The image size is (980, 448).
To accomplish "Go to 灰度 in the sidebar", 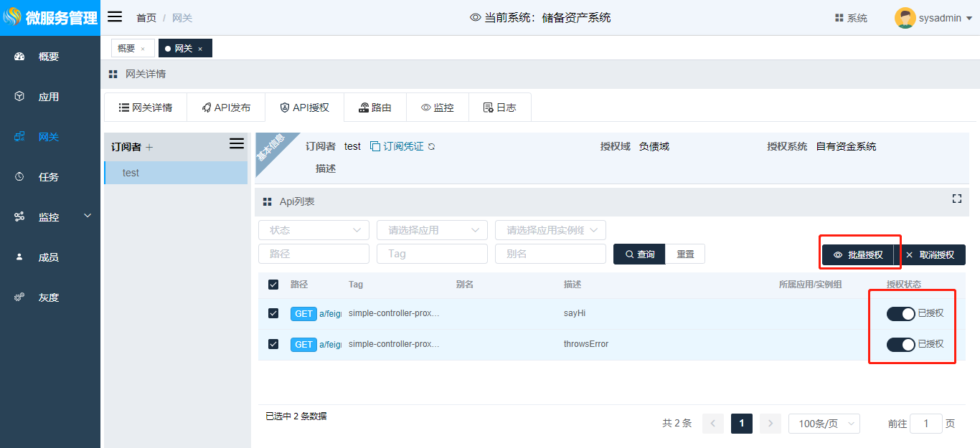I will point(49,297).
